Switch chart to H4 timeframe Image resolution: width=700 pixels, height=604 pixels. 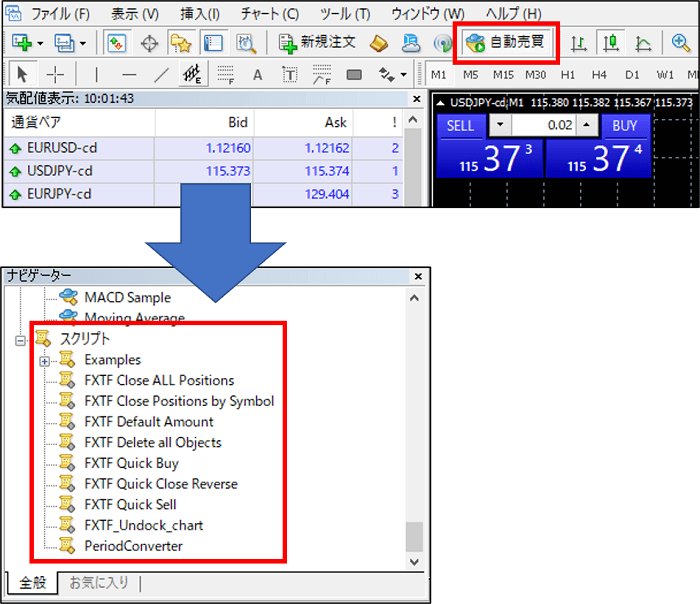click(599, 75)
